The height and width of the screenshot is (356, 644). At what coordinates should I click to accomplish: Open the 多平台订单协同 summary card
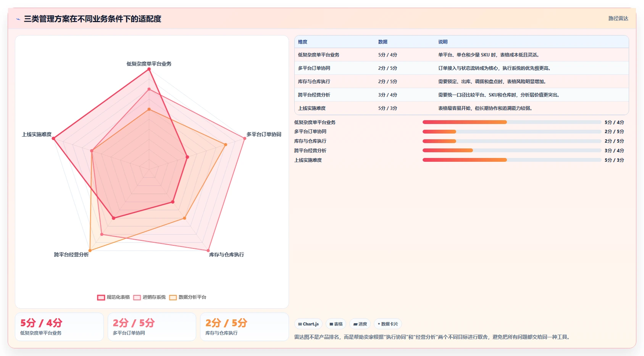[152, 327]
